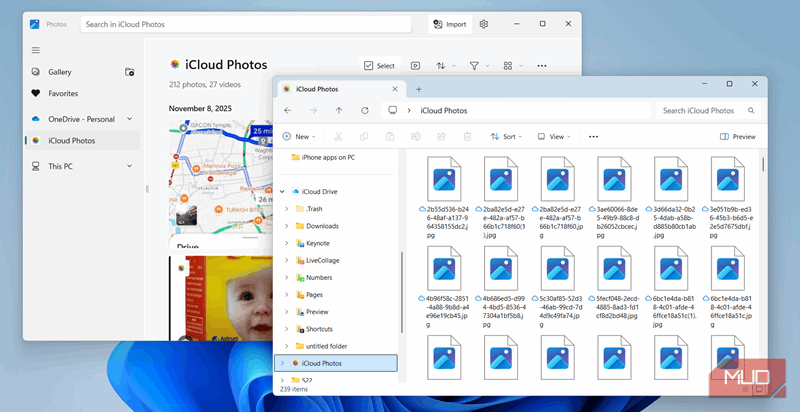The height and width of the screenshot is (412, 800).
Task: Go back in File Explorer
Action: pos(288,111)
